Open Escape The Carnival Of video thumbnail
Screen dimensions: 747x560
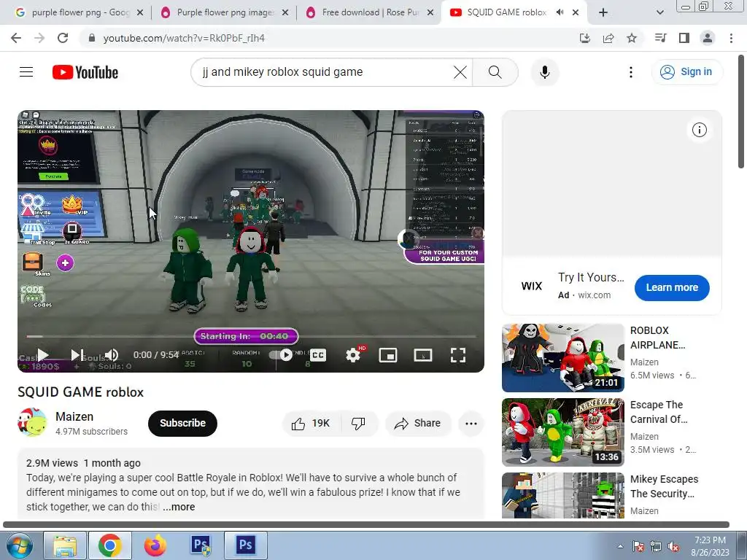point(562,432)
